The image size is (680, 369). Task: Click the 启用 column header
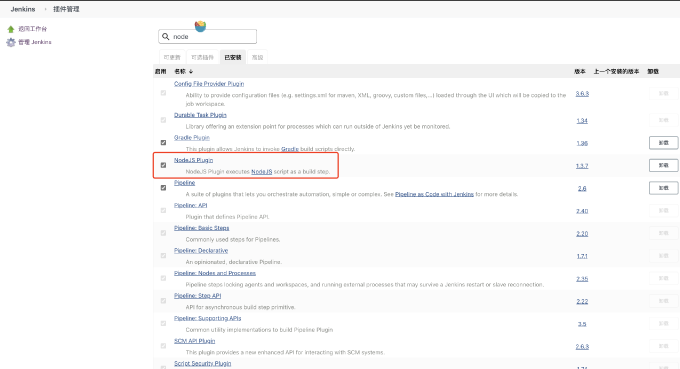[160, 72]
